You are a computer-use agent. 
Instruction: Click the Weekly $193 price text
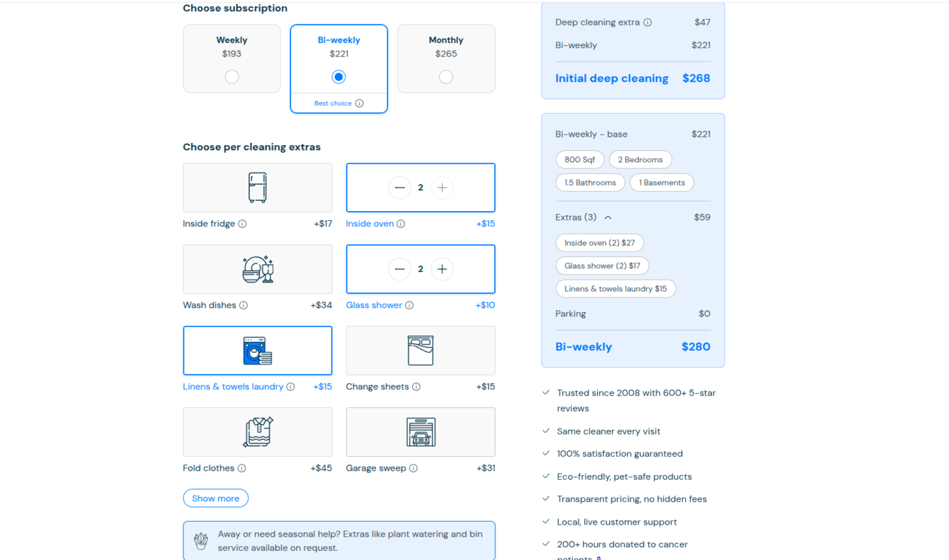tap(232, 54)
